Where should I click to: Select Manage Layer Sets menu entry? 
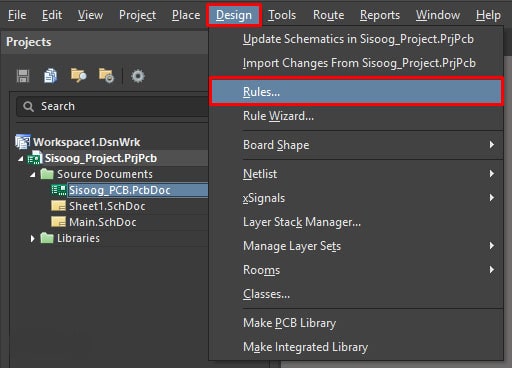click(356, 246)
